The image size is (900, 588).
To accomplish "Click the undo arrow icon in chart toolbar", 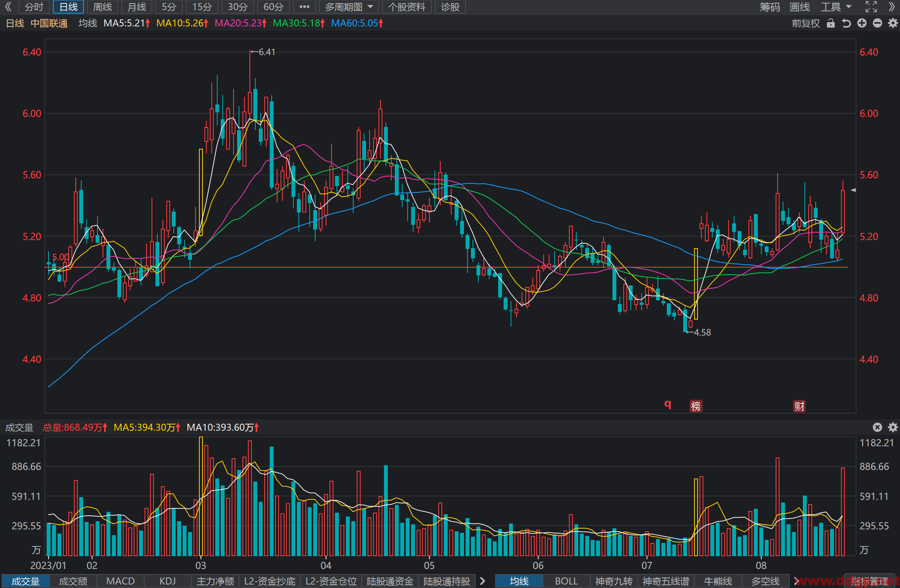I will point(846,23).
